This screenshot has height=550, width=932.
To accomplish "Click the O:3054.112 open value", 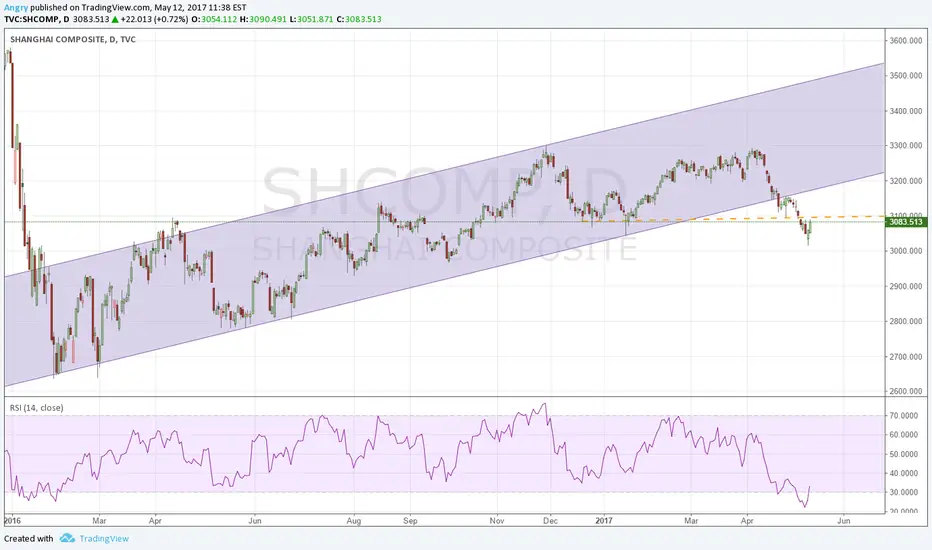I will pos(214,19).
